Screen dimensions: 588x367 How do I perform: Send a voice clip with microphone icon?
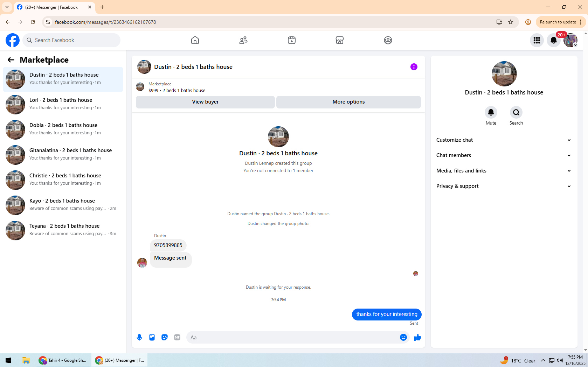(x=139, y=337)
